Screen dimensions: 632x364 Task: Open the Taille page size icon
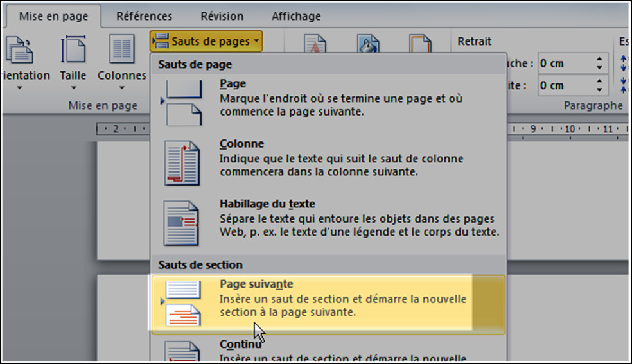pyautogui.click(x=73, y=50)
